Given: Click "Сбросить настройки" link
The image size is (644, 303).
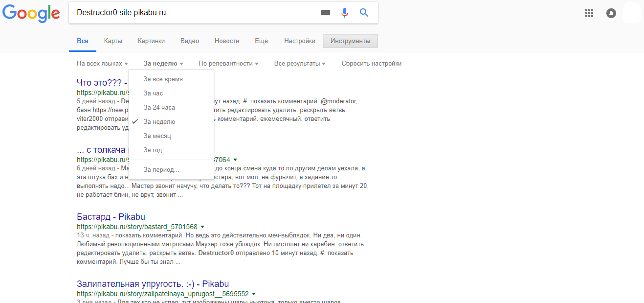Looking at the screenshot, I should pyautogui.click(x=372, y=64).
